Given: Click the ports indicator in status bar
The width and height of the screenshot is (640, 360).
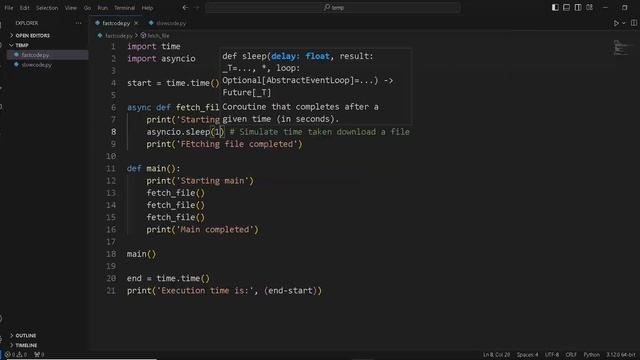Looking at the screenshot, I should click(x=39, y=355).
